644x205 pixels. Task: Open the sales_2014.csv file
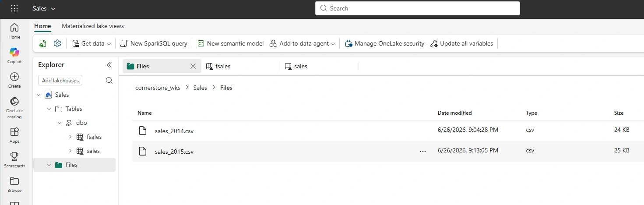click(x=174, y=131)
